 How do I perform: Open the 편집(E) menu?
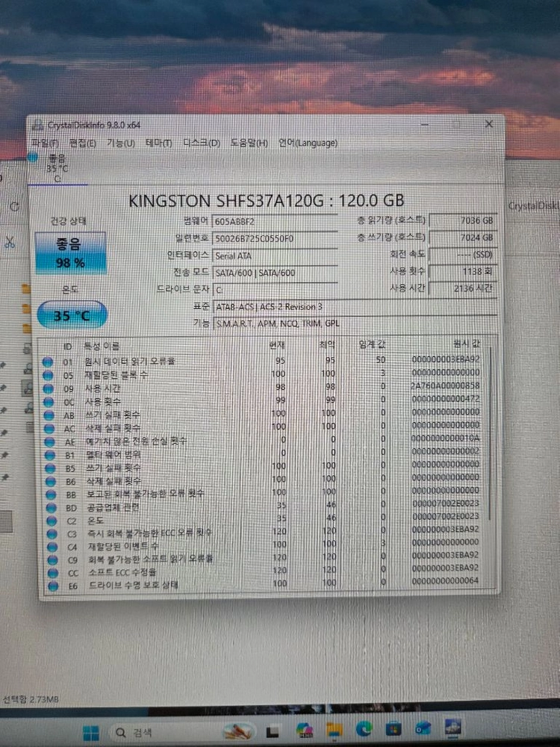pyautogui.click(x=82, y=143)
